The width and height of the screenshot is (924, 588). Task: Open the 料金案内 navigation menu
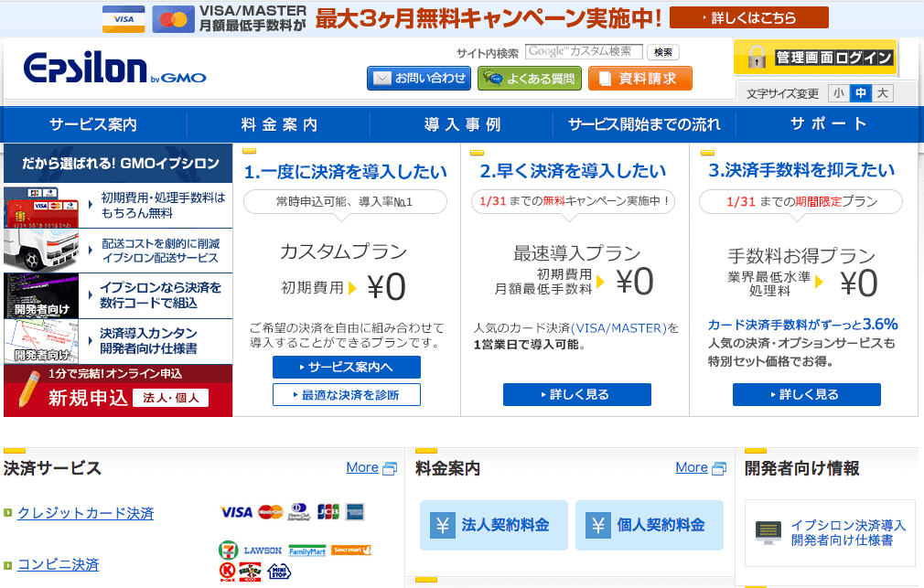[x=279, y=124]
